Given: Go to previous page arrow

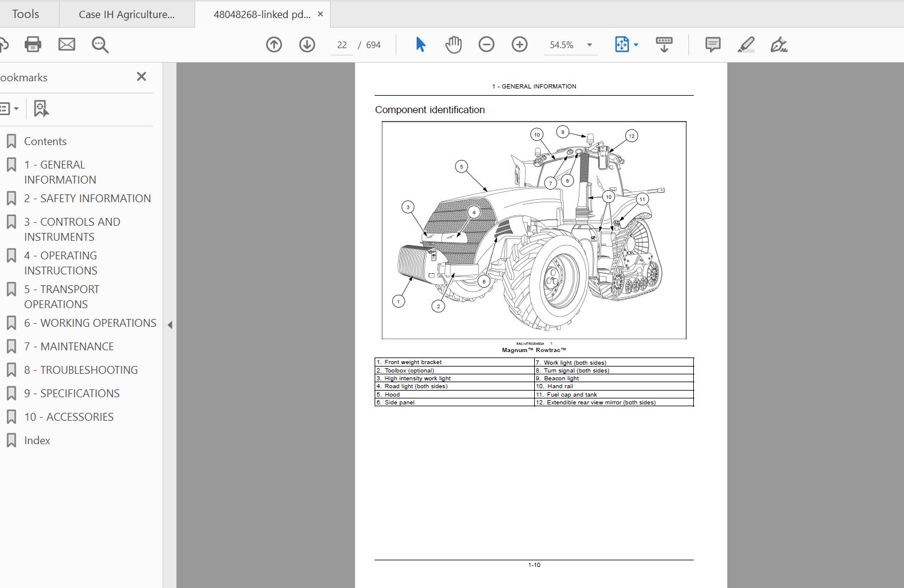Looking at the screenshot, I should pyautogui.click(x=274, y=45).
